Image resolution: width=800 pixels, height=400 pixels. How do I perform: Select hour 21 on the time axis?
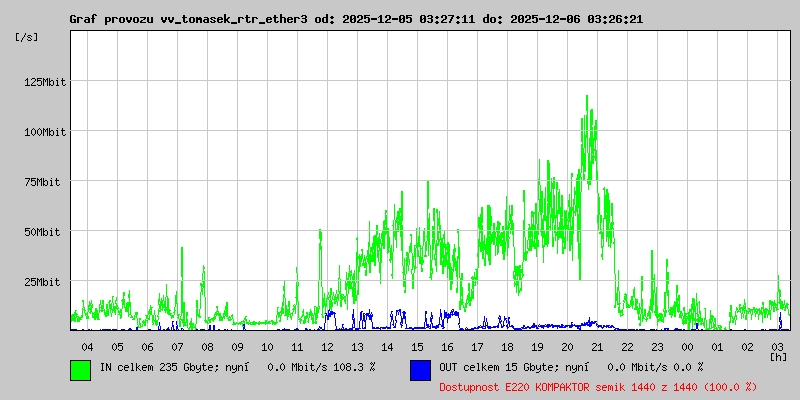(x=597, y=346)
